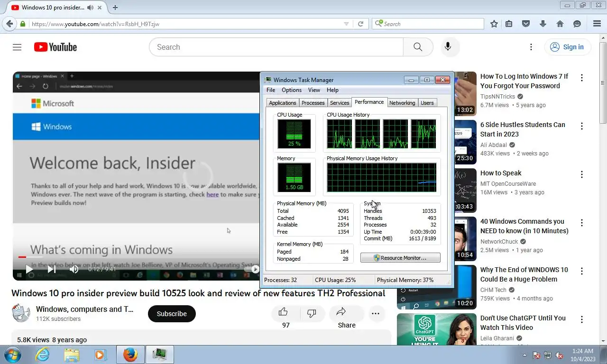Viewport: 607px width, 364px height.
Task: Like the video with thumbs up
Action: pos(283,312)
